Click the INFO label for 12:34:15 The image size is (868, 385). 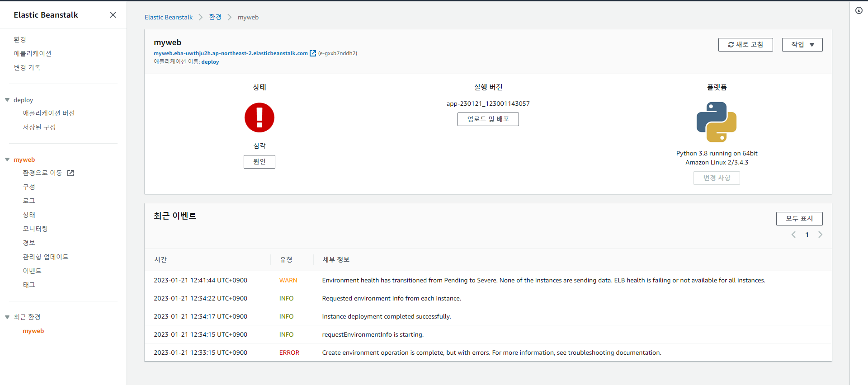pyautogui.click(x=287, y=335)
